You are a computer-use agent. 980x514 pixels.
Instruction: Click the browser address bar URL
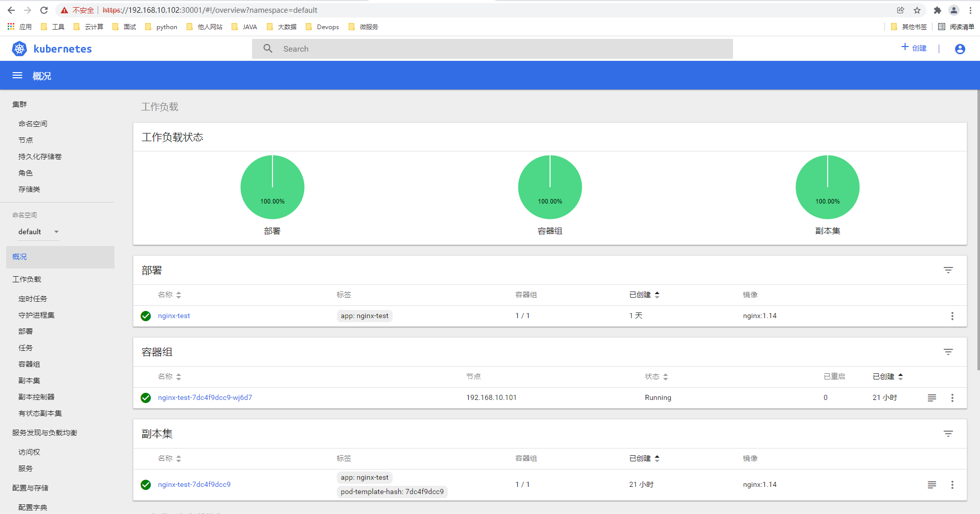click(210, 10)
